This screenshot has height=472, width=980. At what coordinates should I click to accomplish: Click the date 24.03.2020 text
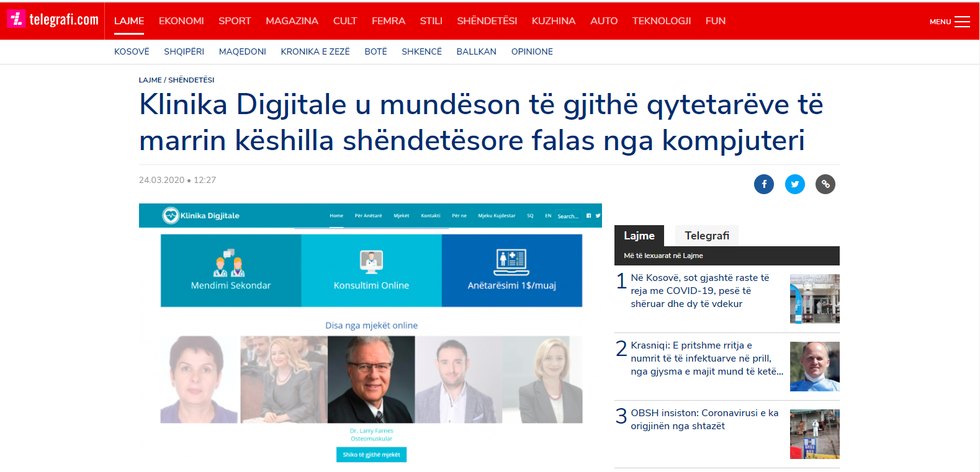click(x=161, y=180)
